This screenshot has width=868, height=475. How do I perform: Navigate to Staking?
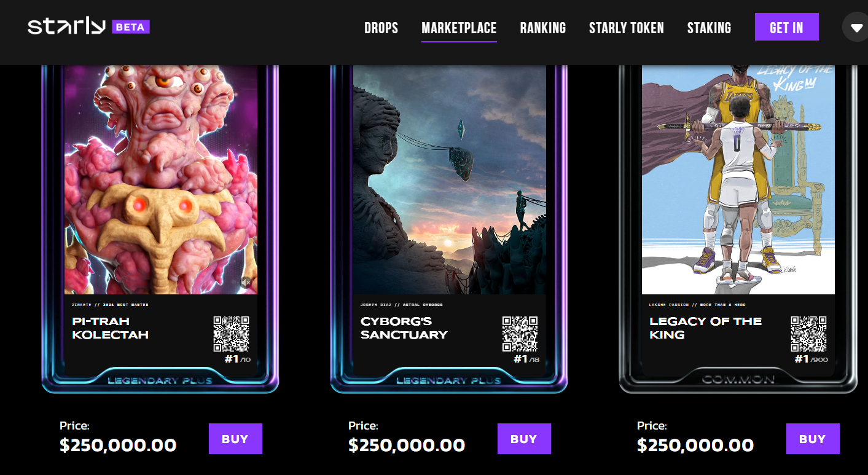coord(709,28)
